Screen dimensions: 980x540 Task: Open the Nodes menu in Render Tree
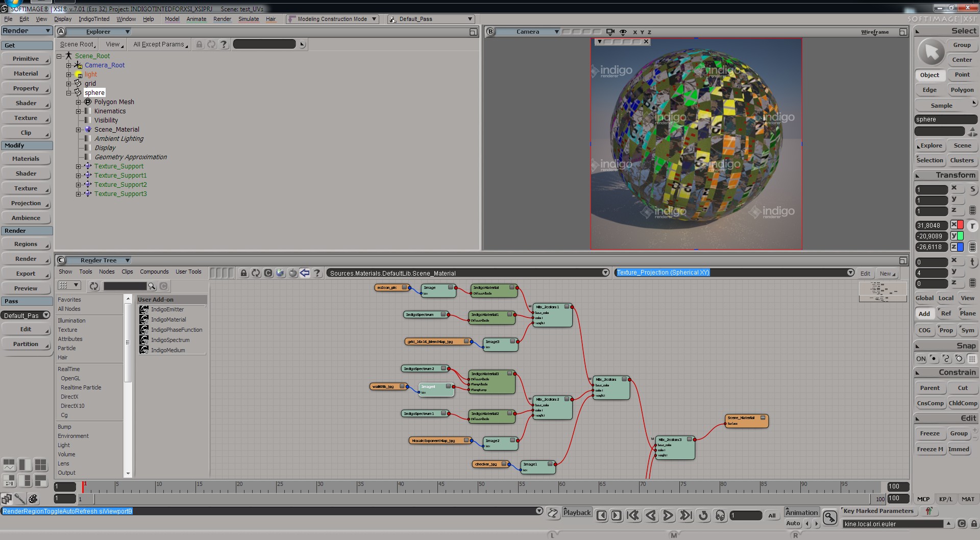107,272
